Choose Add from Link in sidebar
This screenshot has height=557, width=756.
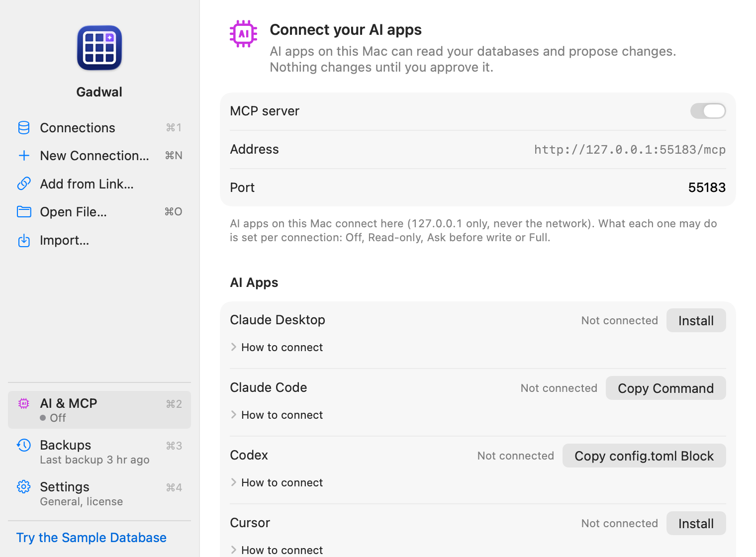coord(99,184)
